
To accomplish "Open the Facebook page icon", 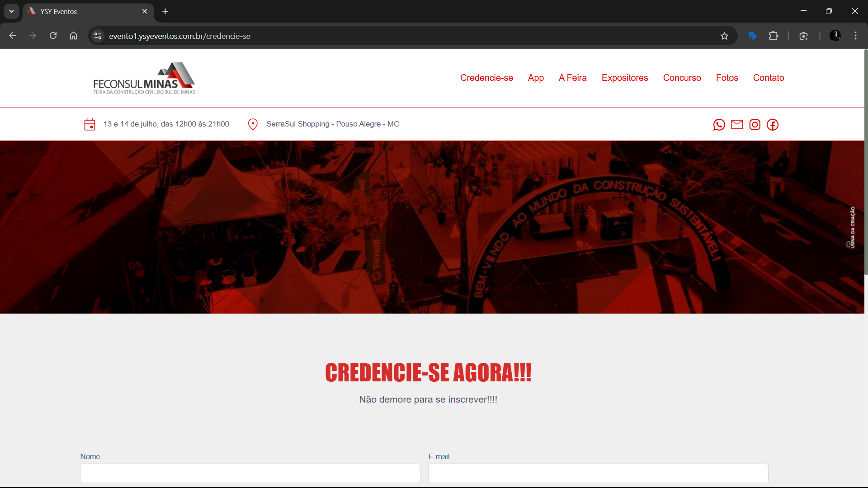I will (773, 125).
